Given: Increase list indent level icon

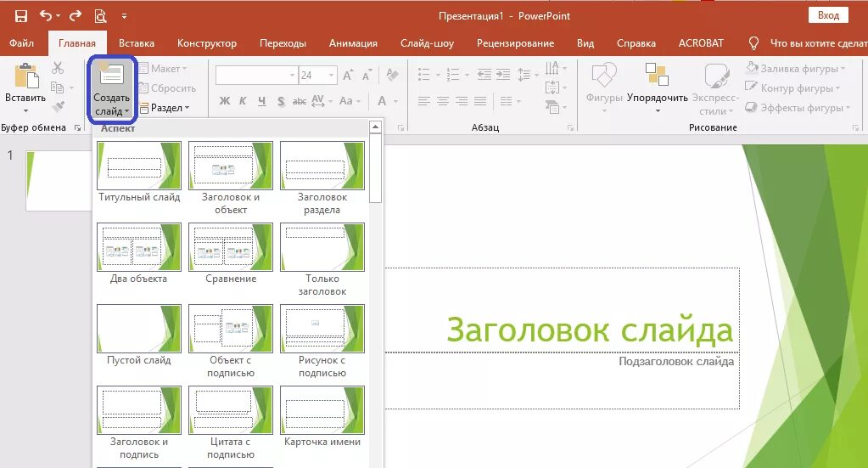Looking at the screenshot, I should [x=503, y=74].
